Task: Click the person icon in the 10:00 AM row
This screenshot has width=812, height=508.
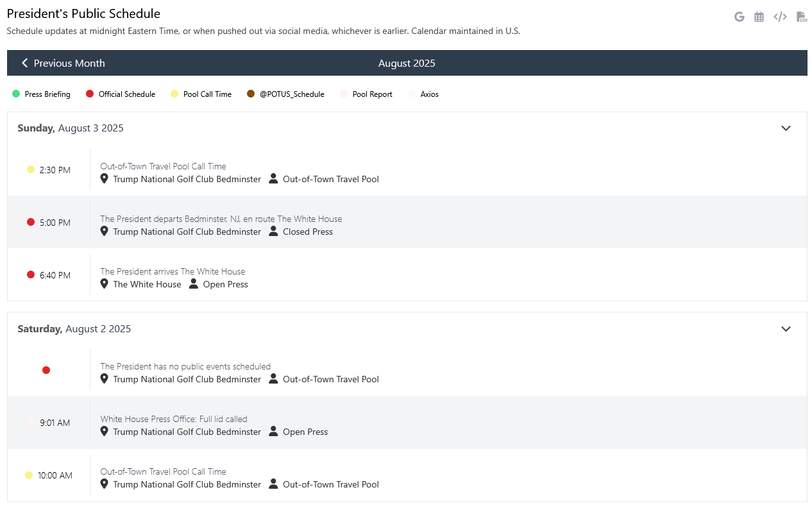Action: [x=273, y=484]
